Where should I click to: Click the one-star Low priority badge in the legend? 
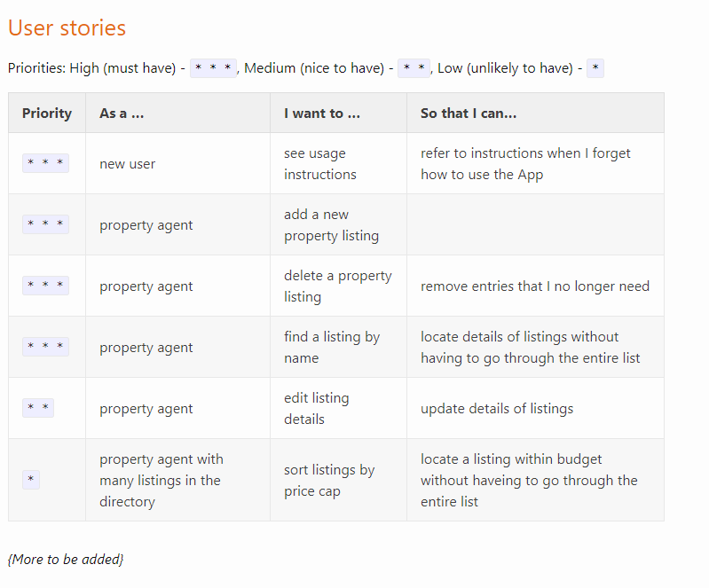(x=595, y=68)
